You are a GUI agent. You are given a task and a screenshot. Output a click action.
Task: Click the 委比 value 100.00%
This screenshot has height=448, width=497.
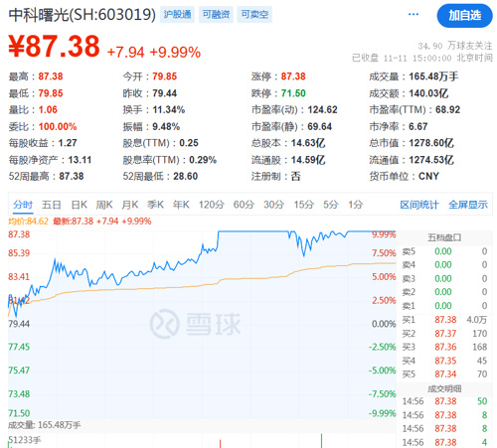click(x=58, y=126)
